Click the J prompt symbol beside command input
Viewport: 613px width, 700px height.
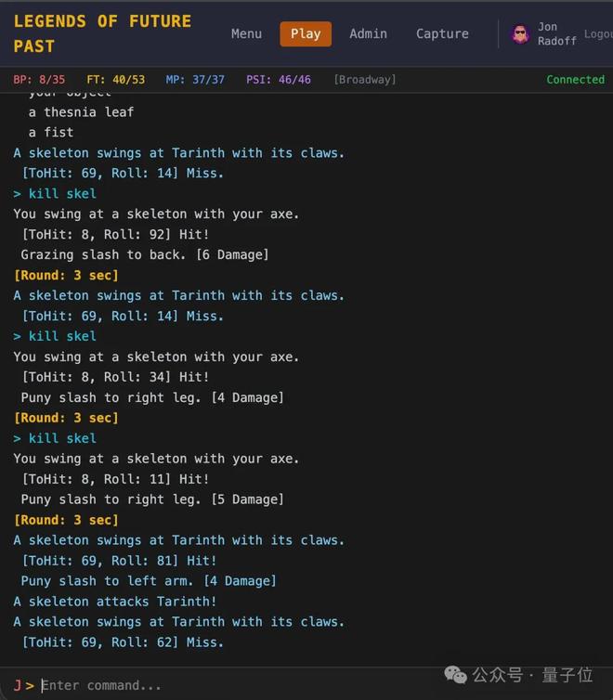pos(18,685)
